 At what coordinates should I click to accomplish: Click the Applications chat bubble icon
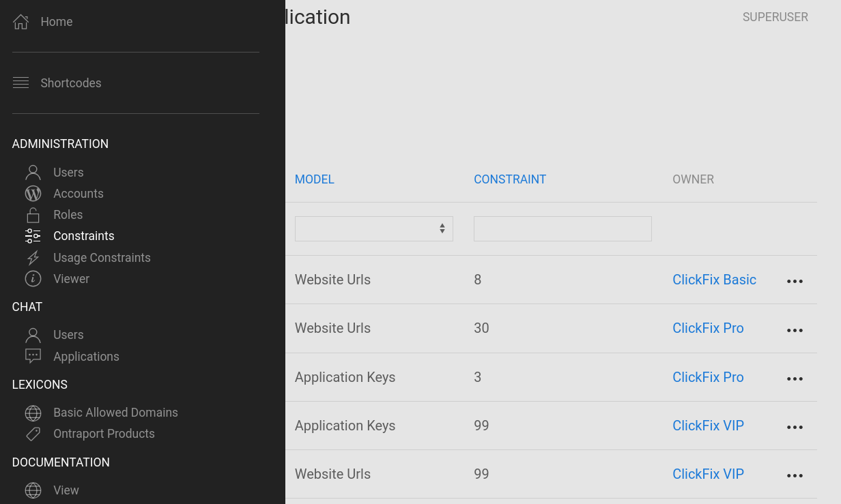point(33,357)
